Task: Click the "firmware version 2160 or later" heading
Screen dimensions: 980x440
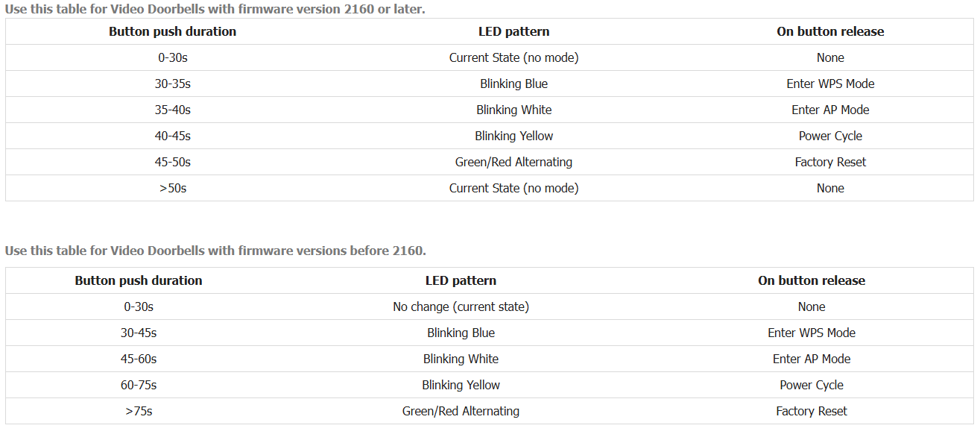Action: coord(215,10)
